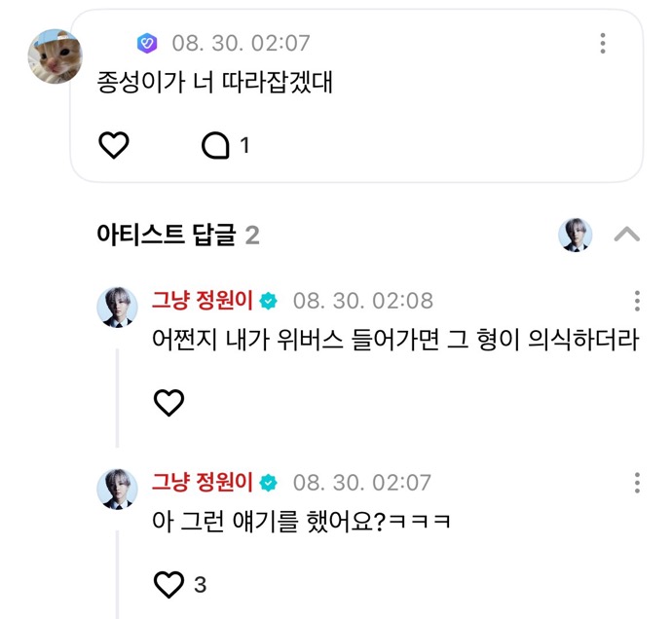The height and width of the screenshot is (619, 672).
Task: Select the 아티스트 답글 2 header
Action: click(x=178, y=235)
